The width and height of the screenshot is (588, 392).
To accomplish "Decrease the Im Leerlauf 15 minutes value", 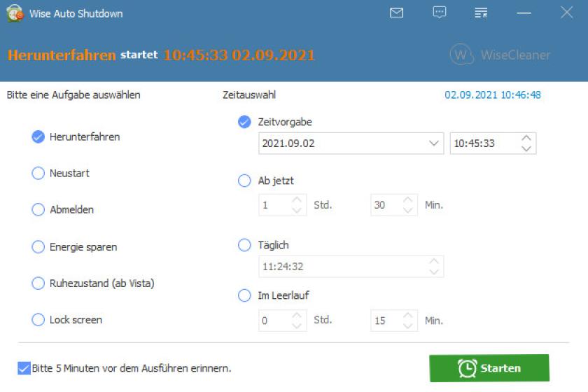I will [x=408, y=326].
